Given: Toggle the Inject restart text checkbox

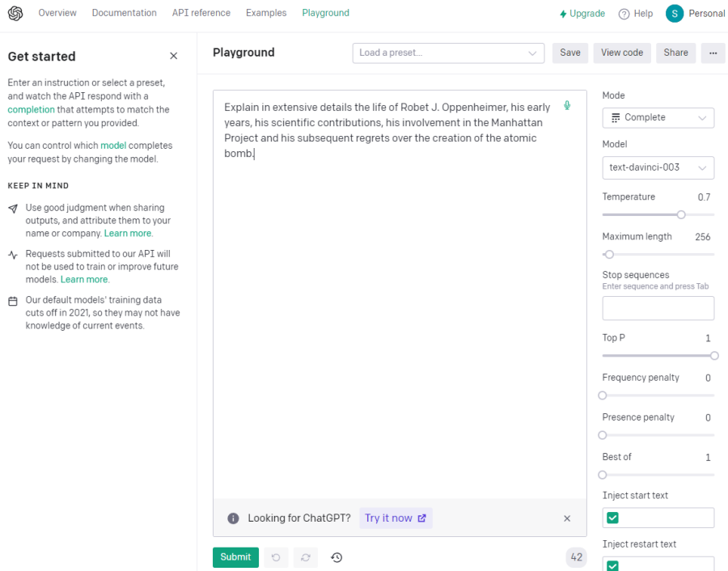Looking at the screenshot, I should point(613,565).
